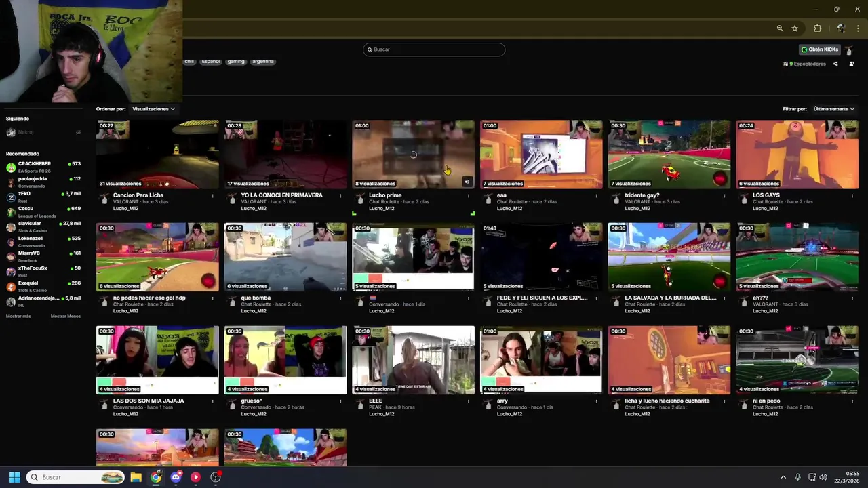Open the browser extensions puzzle icon
This screenshot has height=488, width=868.
pyautogui.click(x=817, y=28)
